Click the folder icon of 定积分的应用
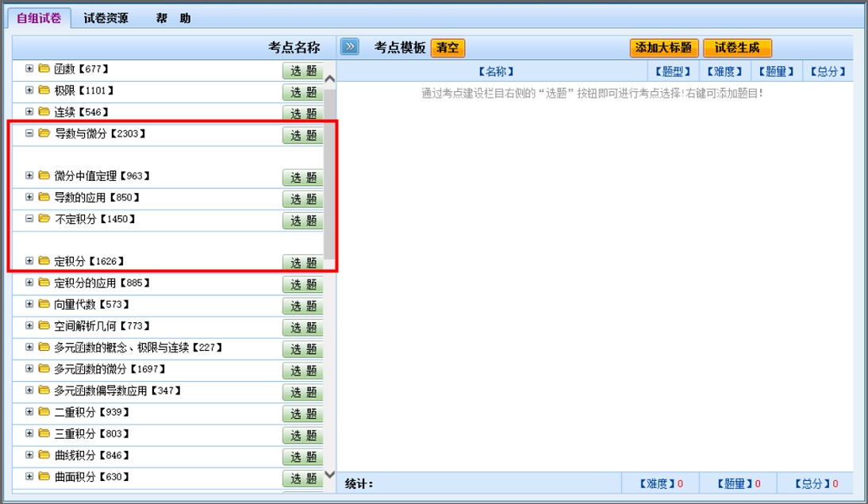Screen dimensions: 868x504 pyautogui.click(x=44, y=283)
